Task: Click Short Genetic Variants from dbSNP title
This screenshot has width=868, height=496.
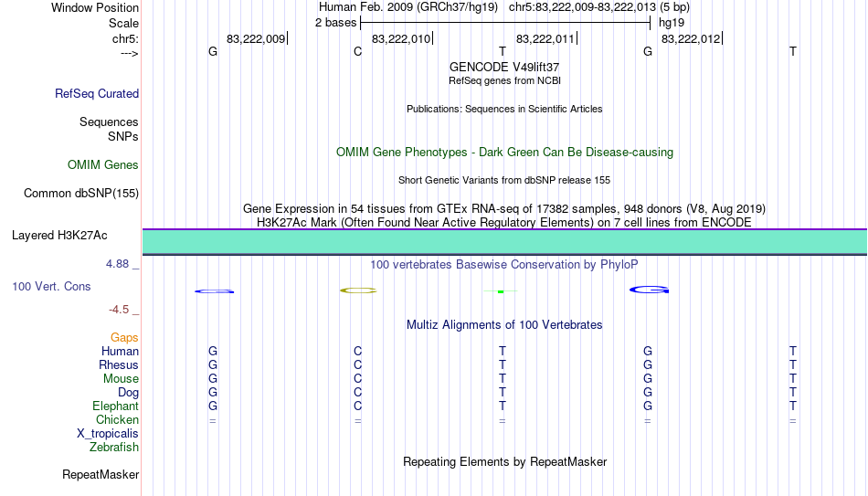Action: click(x=504, y=181)
